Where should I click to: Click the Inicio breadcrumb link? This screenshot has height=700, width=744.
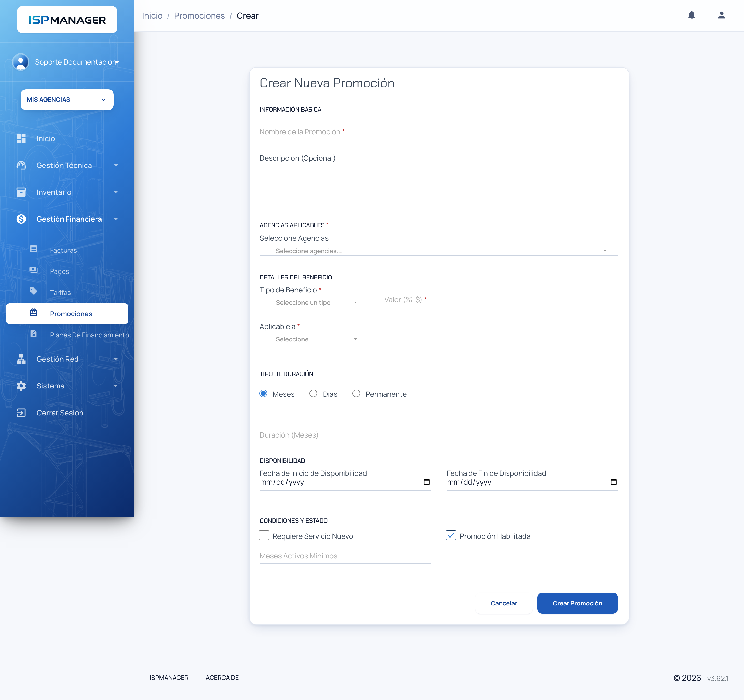pos(152,16)
